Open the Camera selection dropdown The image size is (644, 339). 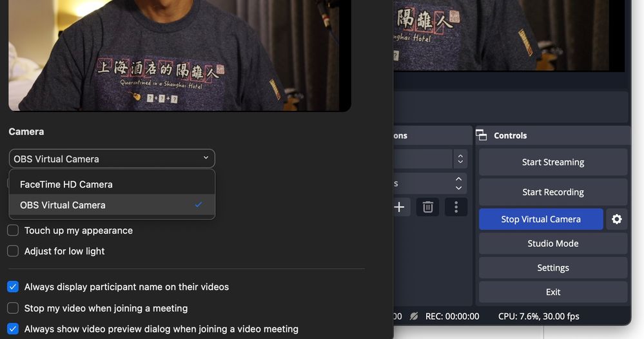pos(112,159)
